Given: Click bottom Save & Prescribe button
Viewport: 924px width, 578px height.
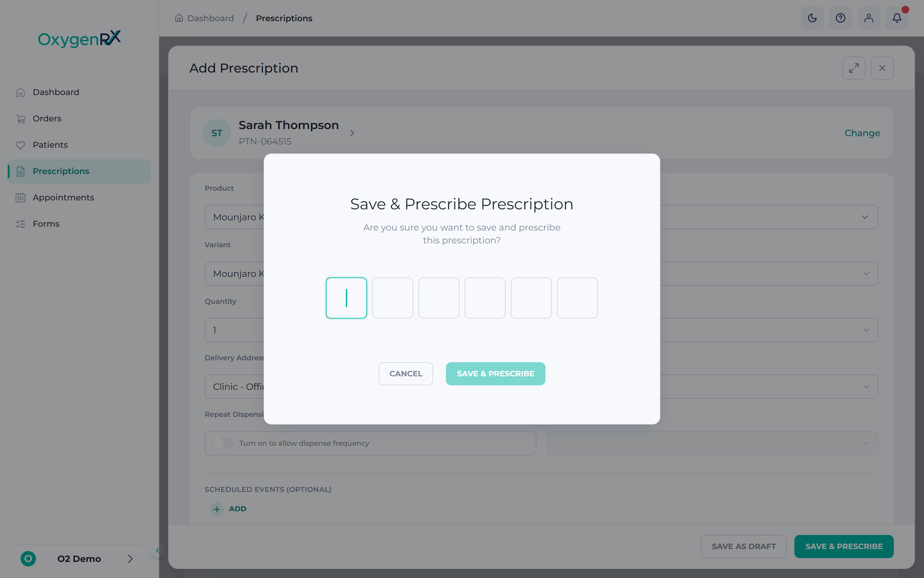Looking at the screenshot, I should pos(844,546).
